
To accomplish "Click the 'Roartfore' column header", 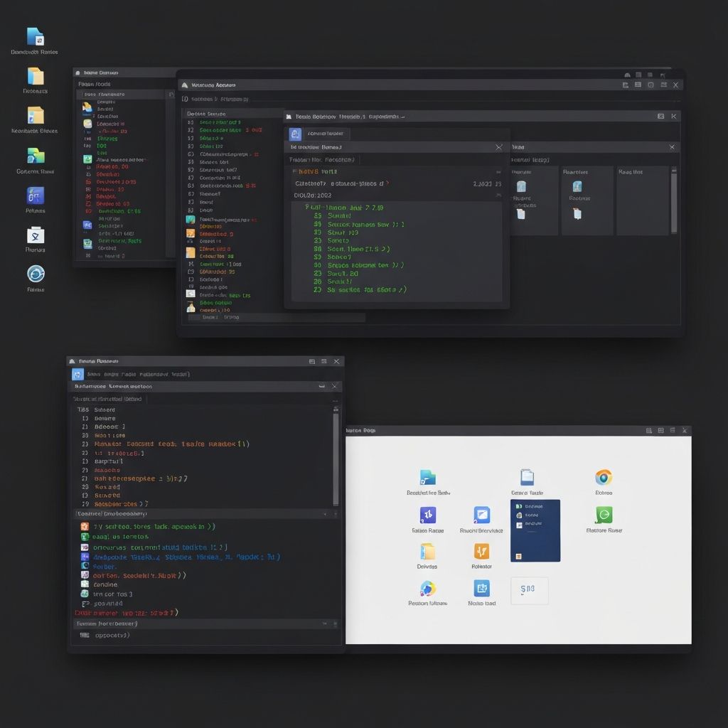I will tap(575, 172).
